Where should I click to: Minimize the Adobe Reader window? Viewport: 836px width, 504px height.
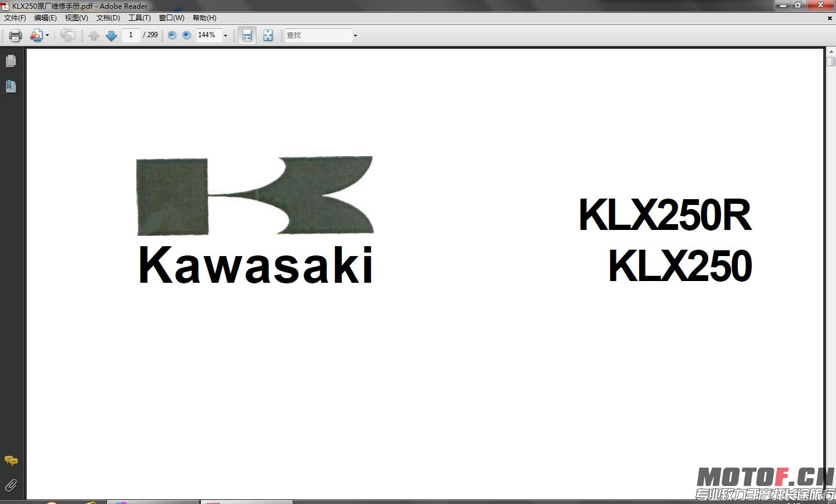click(783, 5)
